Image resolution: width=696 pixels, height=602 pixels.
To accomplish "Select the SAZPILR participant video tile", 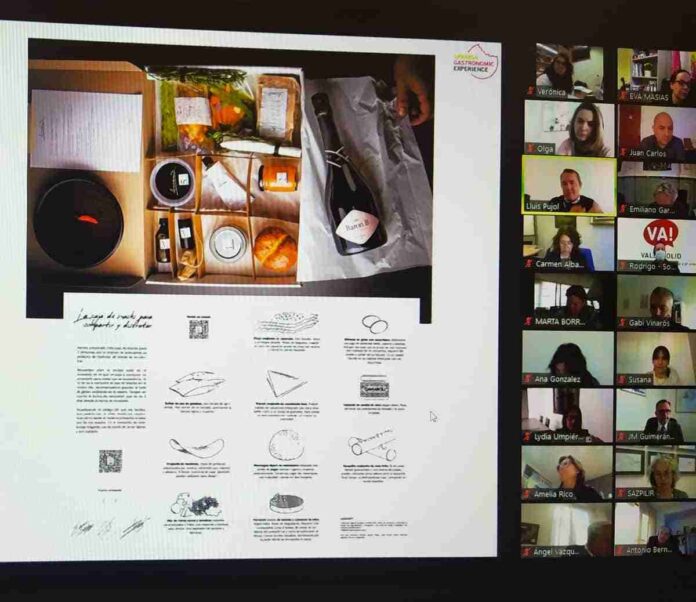I will (x=656, y=471).
